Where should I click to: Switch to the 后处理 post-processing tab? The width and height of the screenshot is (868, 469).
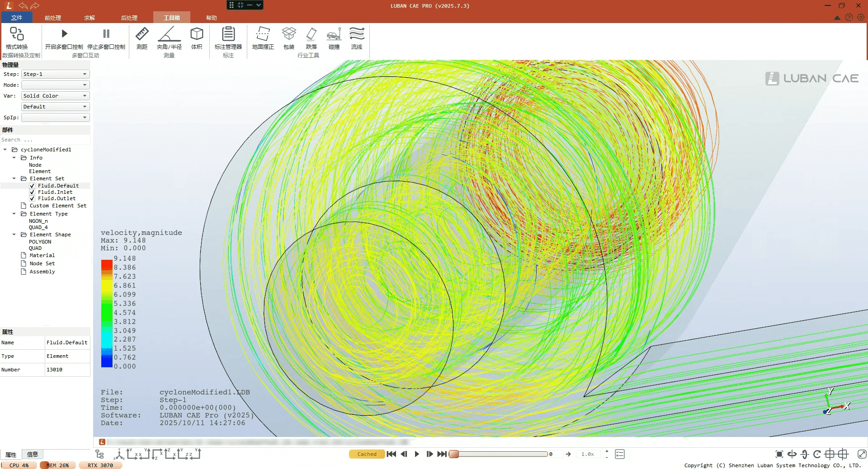(129, 18)
